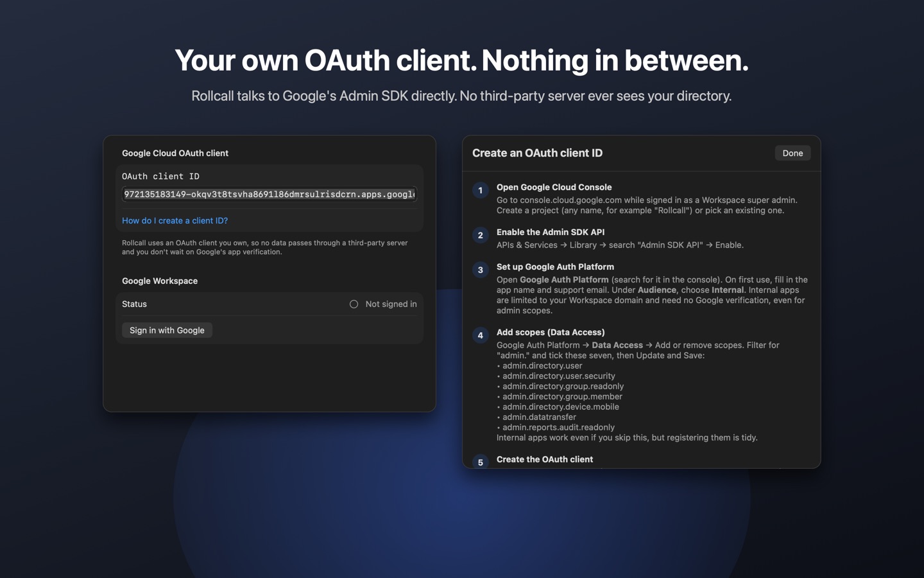Click the "Open Google Cloud Console" step heading

click(554, 187)
